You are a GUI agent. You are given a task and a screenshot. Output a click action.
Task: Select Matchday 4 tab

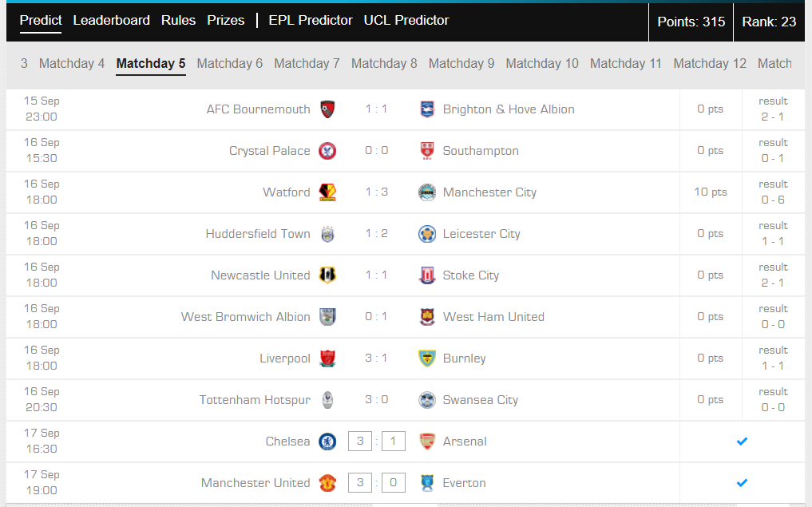[x=72, y=64]
